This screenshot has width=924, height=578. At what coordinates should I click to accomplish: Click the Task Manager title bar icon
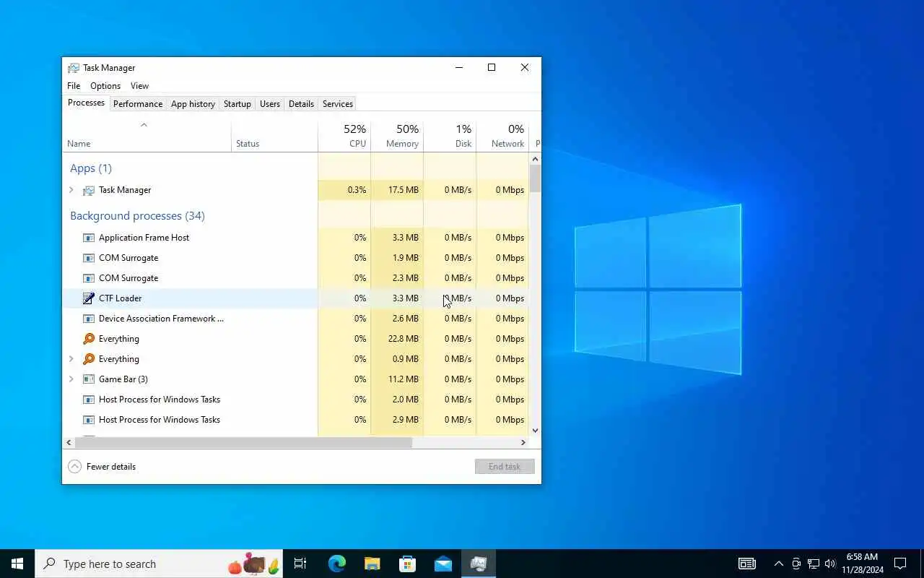74,68
